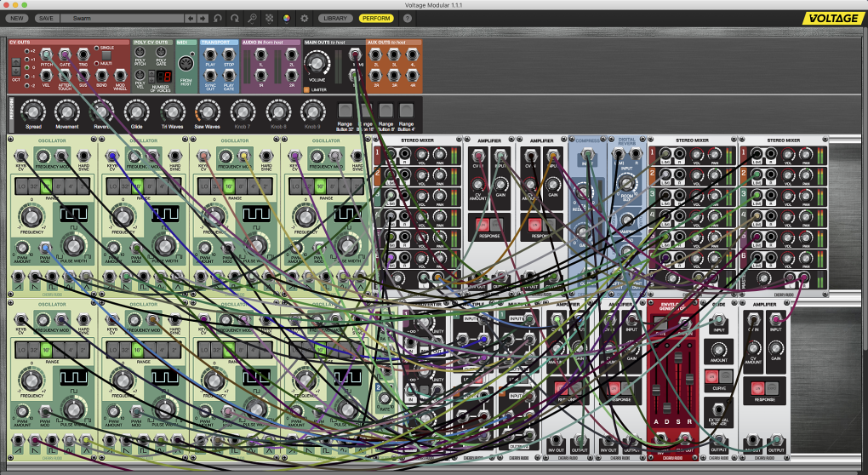Click first top oscillator PWM AMOUNT knob
This screenshot has width=868, height=475.
21,248
